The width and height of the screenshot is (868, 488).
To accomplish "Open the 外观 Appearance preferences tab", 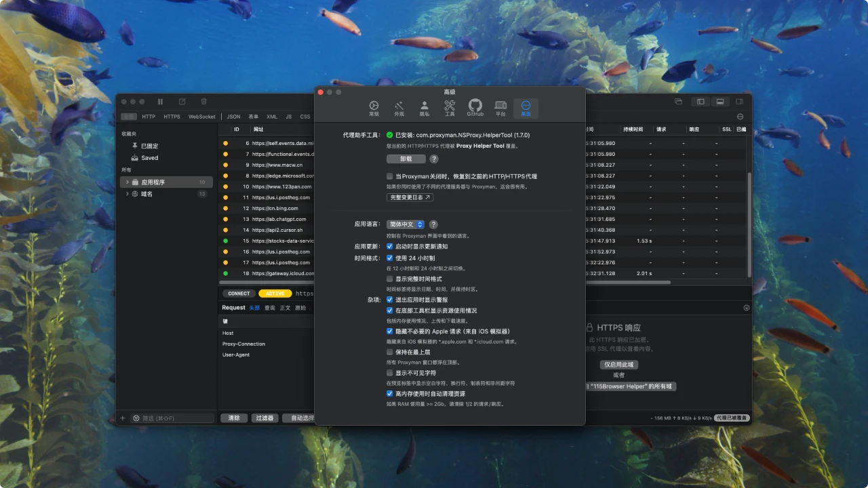I will coord(399,108).
